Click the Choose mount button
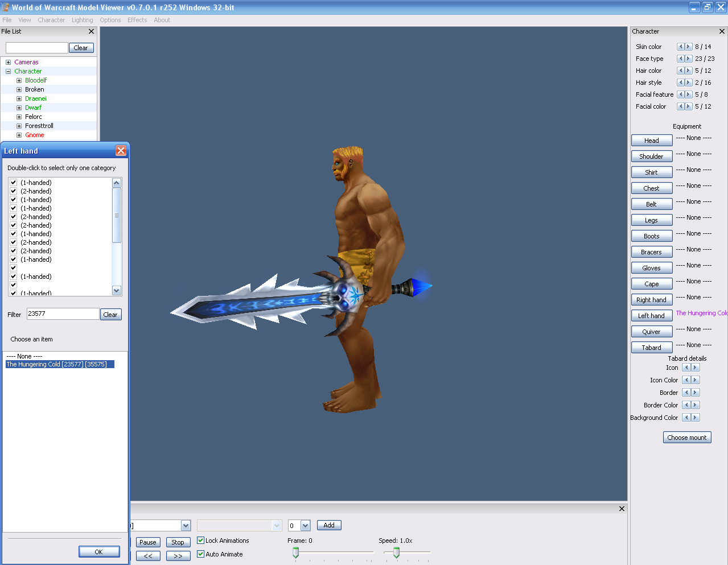This screenshot has height=565, width=728. point(687,437)
